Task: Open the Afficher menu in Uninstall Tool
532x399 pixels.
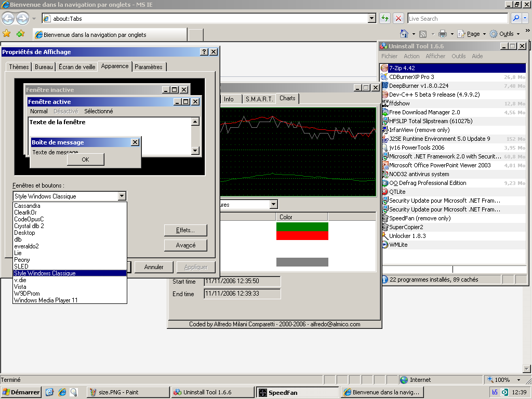Action: (x=435, y=56)
